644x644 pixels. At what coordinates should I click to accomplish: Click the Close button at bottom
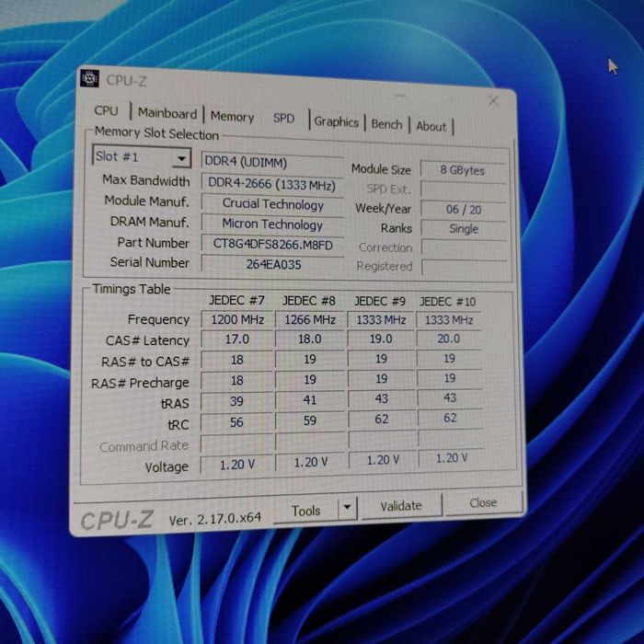pos(483,502)
